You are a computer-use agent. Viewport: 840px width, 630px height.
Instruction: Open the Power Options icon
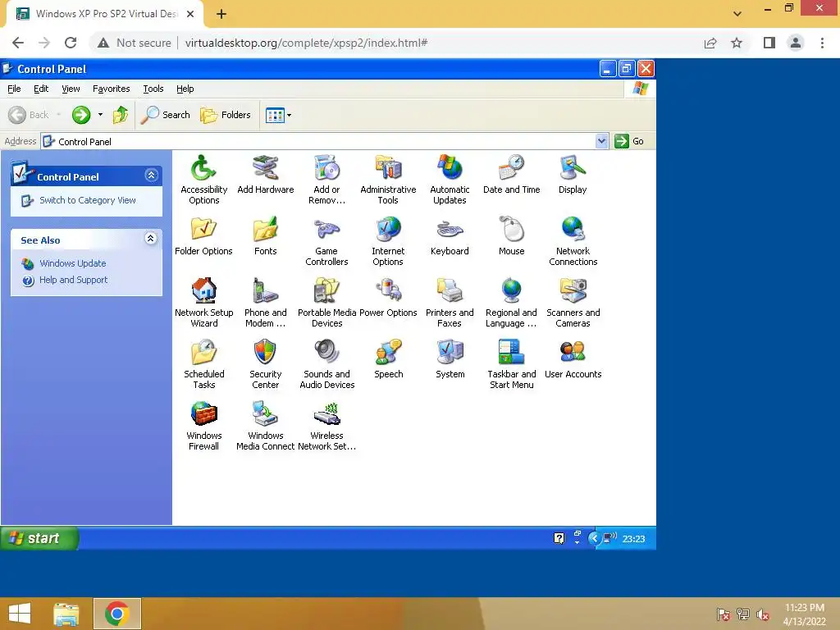[388, 291]
